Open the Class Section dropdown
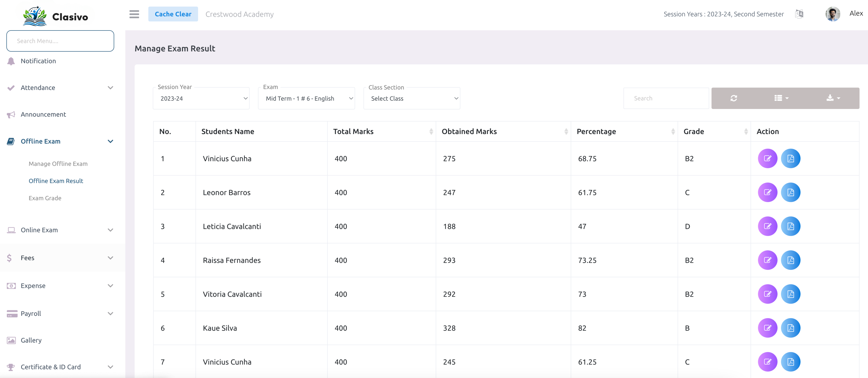 (x=412, y=98)
